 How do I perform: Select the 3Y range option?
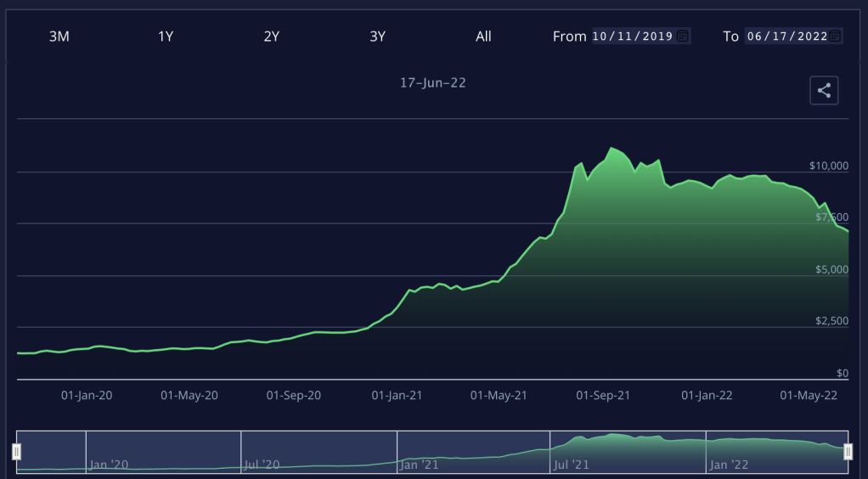pyautogui.click(x=378, y=37)
